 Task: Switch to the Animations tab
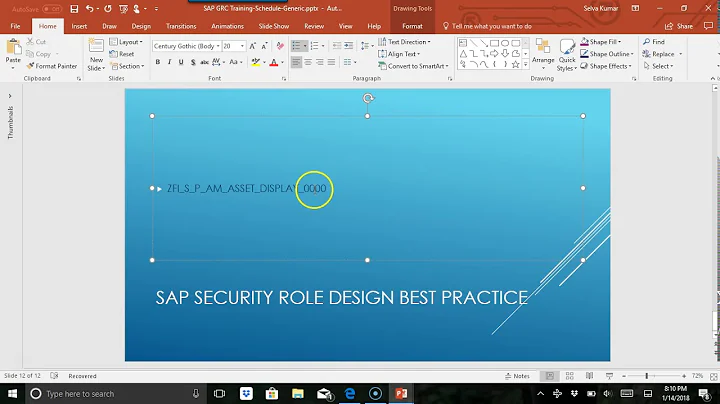pos(227,26)
